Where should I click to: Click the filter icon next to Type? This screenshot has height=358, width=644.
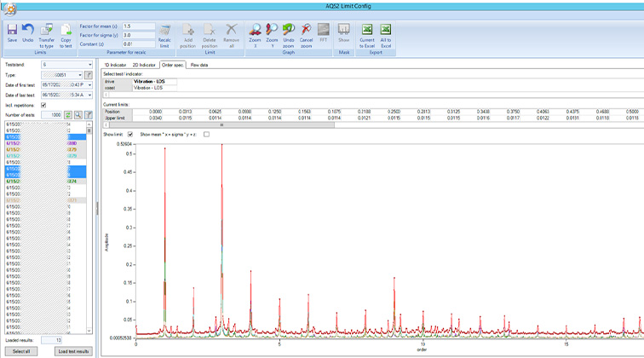(x=89, y=75)
